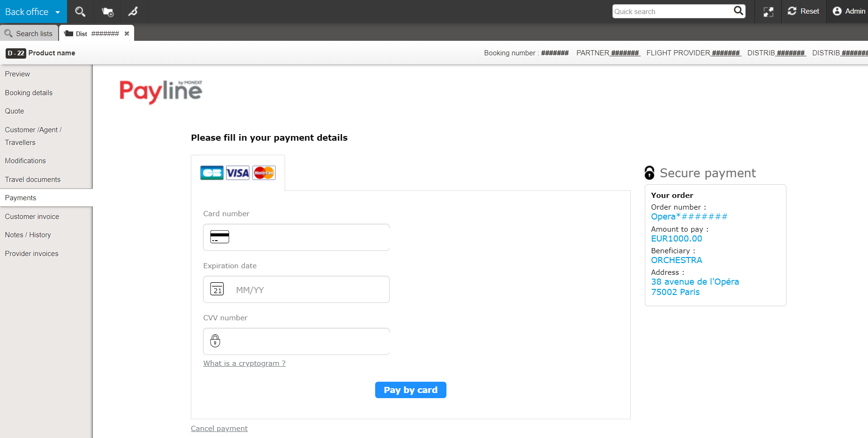Toggle fullscreen with the expand arrows icon
The height and width of the screenshot is (438, 868).
[768, 12]
